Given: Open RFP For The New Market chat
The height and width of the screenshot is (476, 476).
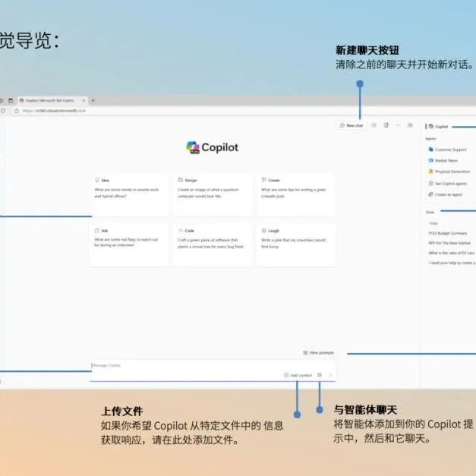Looking at the screenshot, I should pyautogui.click(x=449, y=243).
